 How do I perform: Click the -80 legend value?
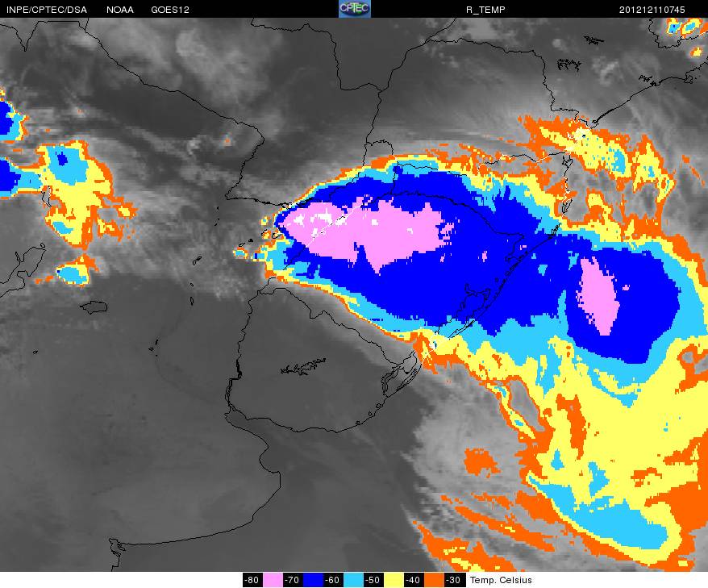253,580
